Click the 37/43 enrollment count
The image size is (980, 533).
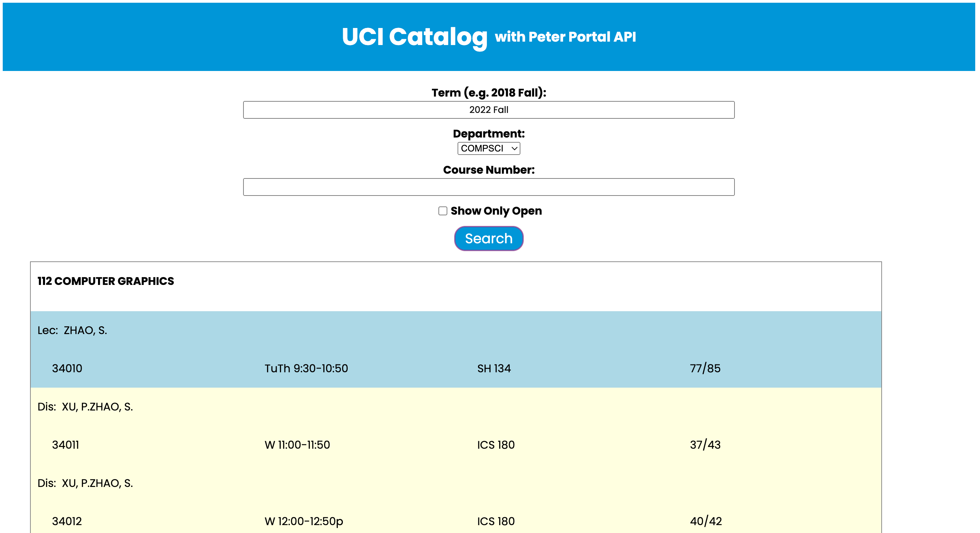tap(705, 445)
